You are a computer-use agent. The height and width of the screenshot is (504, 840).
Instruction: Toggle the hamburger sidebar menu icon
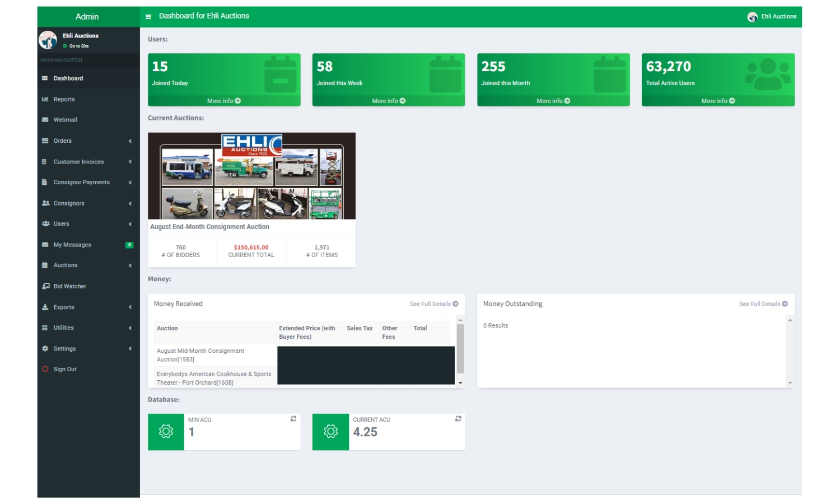pyautogui.click(x=148, y=17)
